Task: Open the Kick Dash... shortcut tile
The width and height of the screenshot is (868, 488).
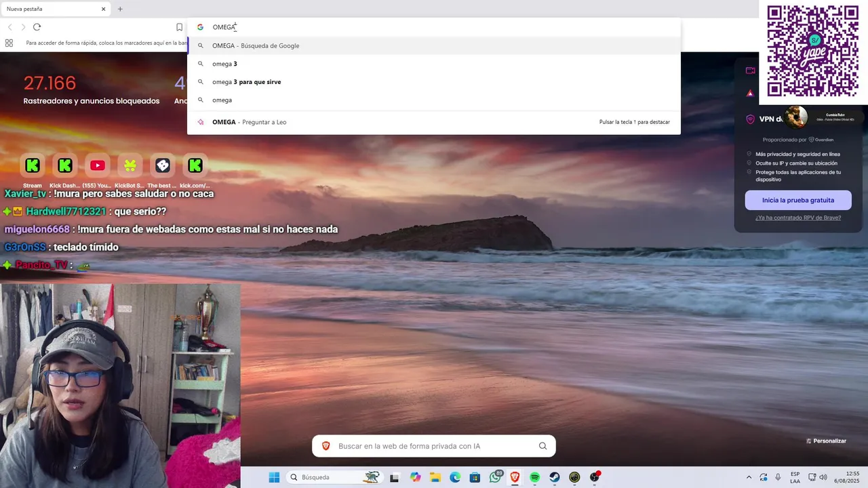Action: coord(65,165)
